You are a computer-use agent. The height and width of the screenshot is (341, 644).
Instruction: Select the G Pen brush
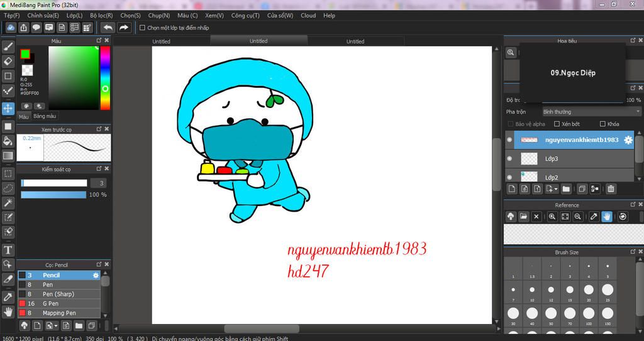click(58, 304)
